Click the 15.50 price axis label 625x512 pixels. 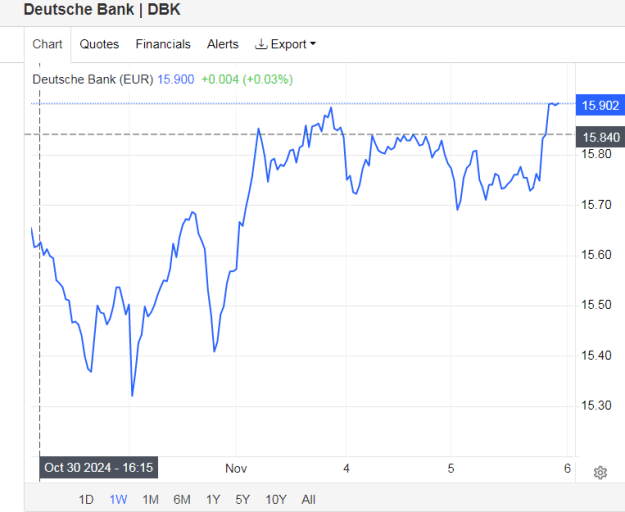(596, 305)
